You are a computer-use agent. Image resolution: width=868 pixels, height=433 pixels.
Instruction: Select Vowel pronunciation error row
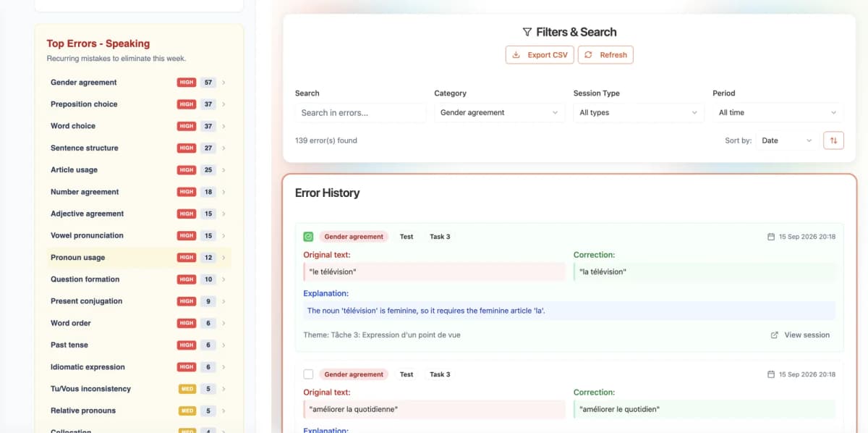pyautogui.click(x=139, y=235)
